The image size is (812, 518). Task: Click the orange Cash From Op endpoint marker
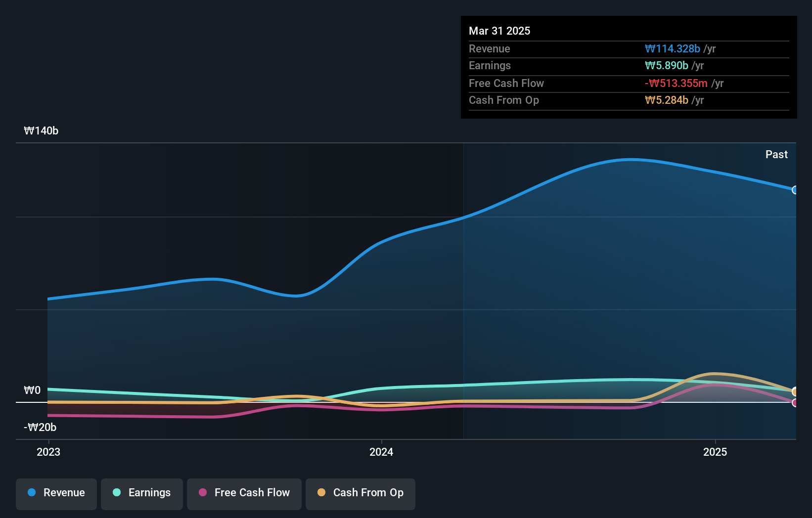coord(795,392)
